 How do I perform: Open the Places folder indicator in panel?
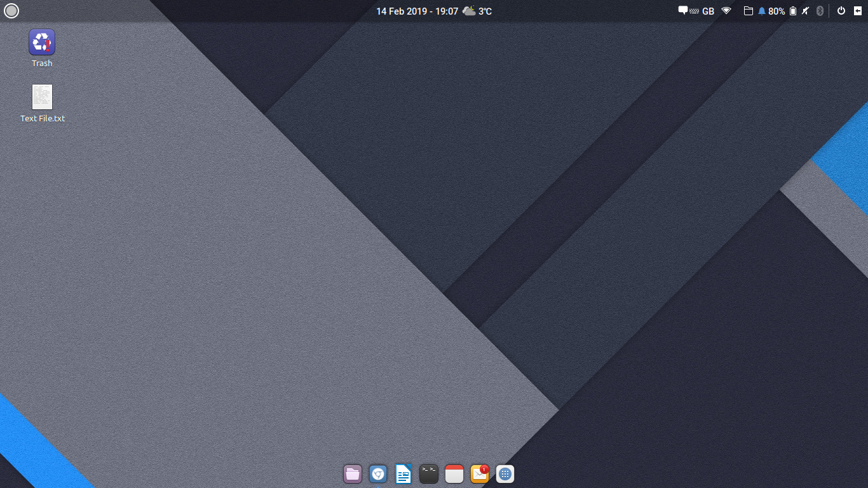[x=749, y=11]
